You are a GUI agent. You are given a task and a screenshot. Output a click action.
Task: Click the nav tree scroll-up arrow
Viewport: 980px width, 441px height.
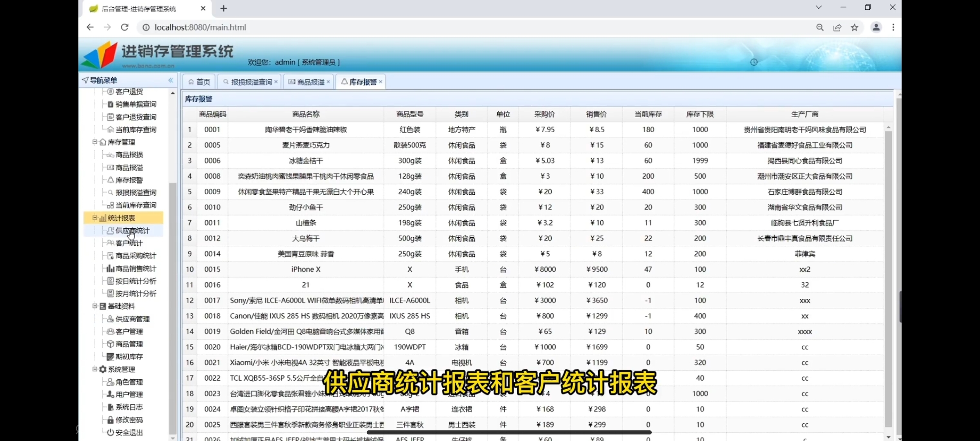[x=173, y=93]
